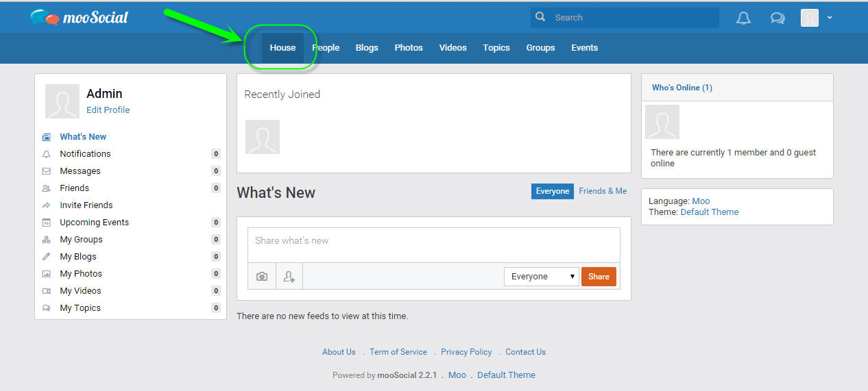Click the camera photo upload icon
This screenshot has width=868, height=391.
point(262,277)
